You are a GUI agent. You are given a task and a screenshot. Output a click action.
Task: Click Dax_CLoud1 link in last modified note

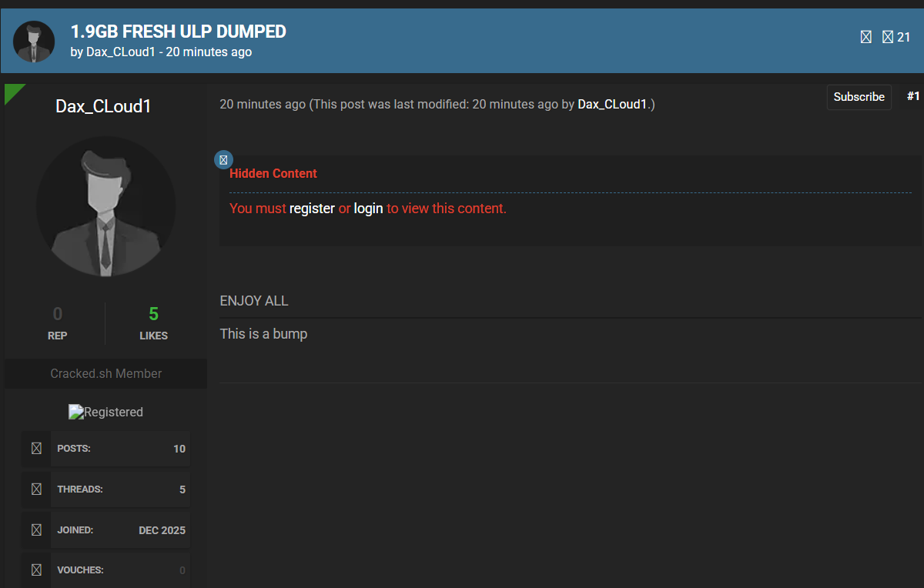point(612,104)
